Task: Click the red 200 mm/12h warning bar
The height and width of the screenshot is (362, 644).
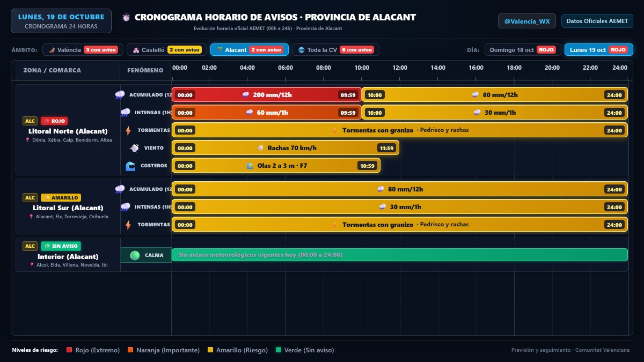Action: (x=267, y=95)
